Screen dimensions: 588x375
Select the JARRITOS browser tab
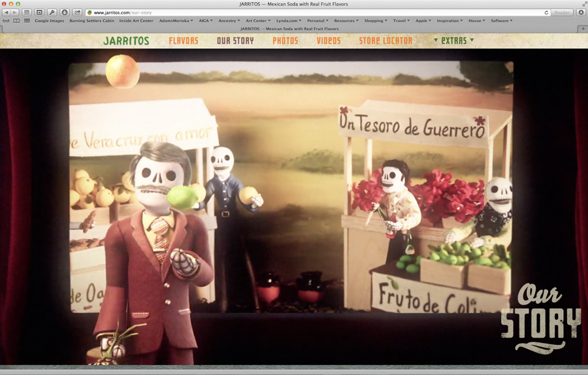[289, 29]
